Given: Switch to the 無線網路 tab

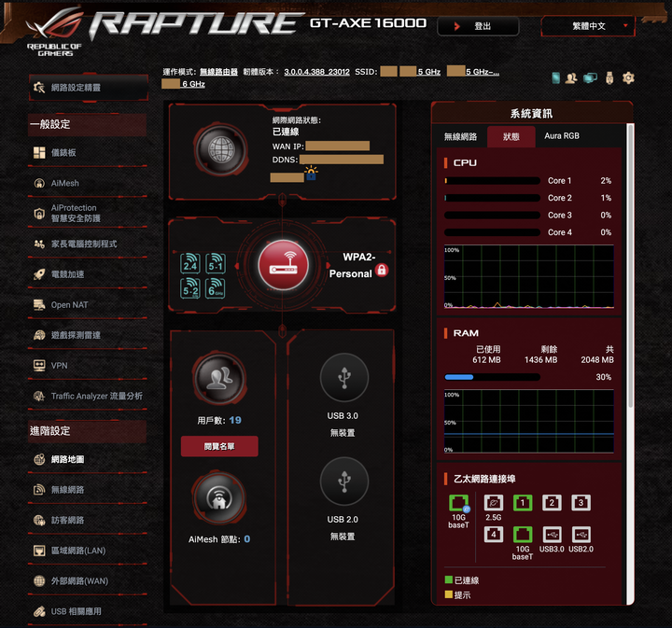Looking at the screenshot, I should point(461,136).
